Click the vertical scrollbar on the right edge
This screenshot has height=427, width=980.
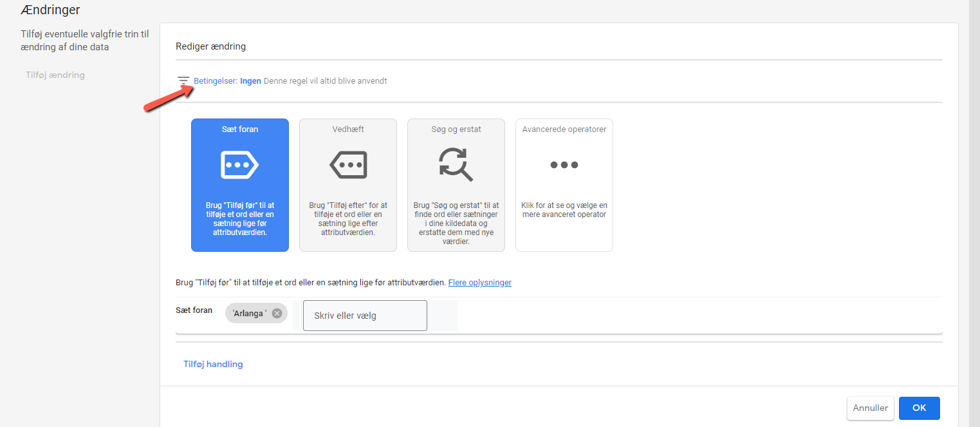974,213
